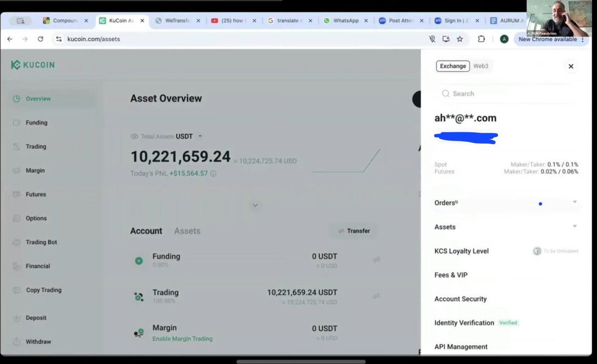Reload the page
This screenshot has height=364, width=597.
(40, 39)
